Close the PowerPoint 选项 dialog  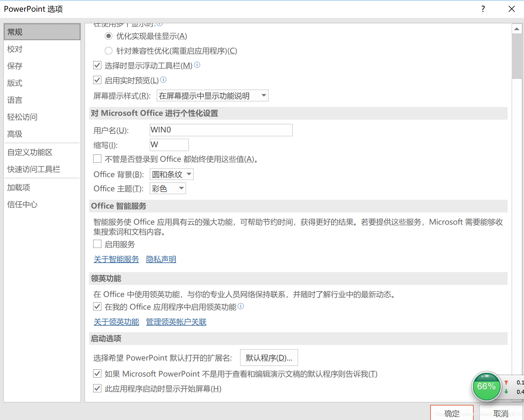(x=512, y=9)
